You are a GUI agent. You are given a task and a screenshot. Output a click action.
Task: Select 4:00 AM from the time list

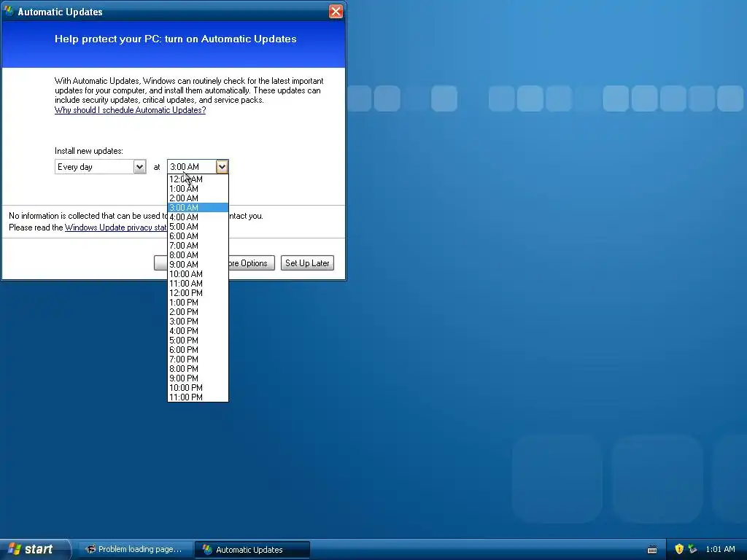coord(198,217)
